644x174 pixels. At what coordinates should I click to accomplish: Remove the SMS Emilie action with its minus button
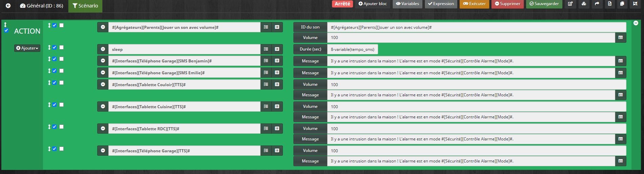(103, 73)
